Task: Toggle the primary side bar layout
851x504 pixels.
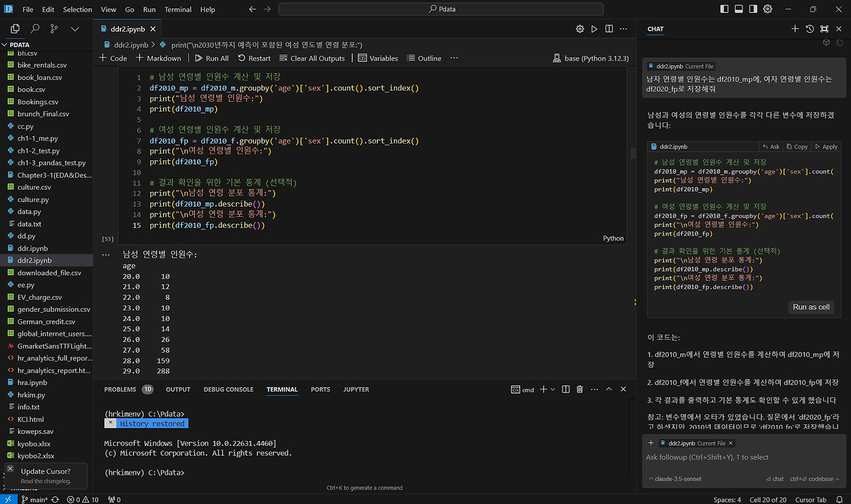Action: [x=724, y=9]
